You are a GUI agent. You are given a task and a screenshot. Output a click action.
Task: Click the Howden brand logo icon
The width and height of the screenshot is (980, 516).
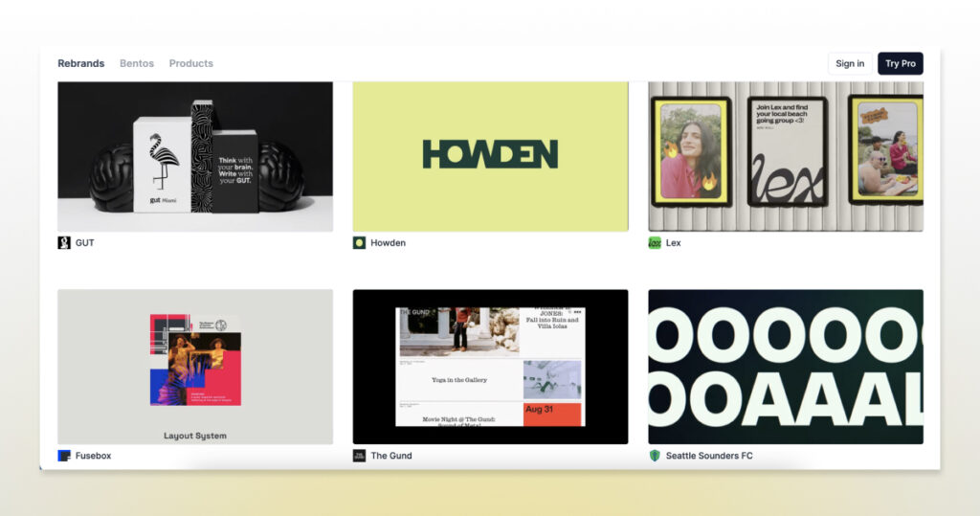pyautogui.click(x=359, y=243)
